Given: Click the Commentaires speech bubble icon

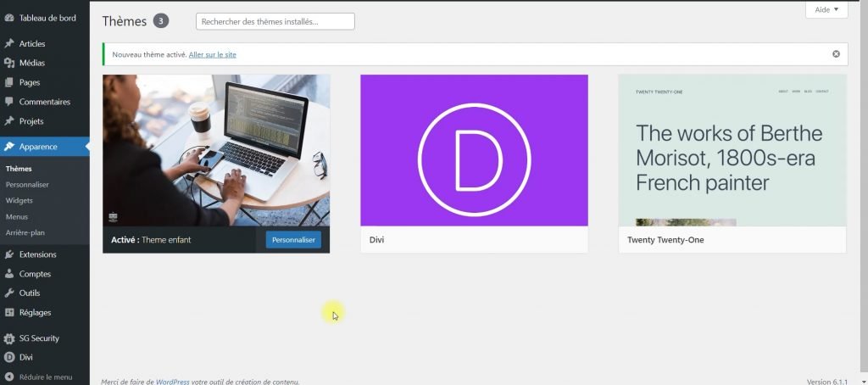Looking at the screenshot, I should [x=9, y=102].
